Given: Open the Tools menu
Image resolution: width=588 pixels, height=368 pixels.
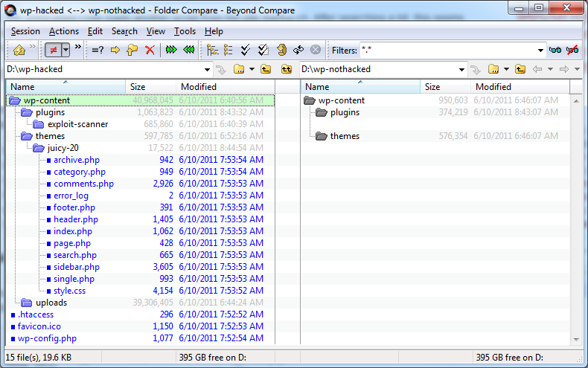Looking at the screenshot, I should (x=185, y=31).
